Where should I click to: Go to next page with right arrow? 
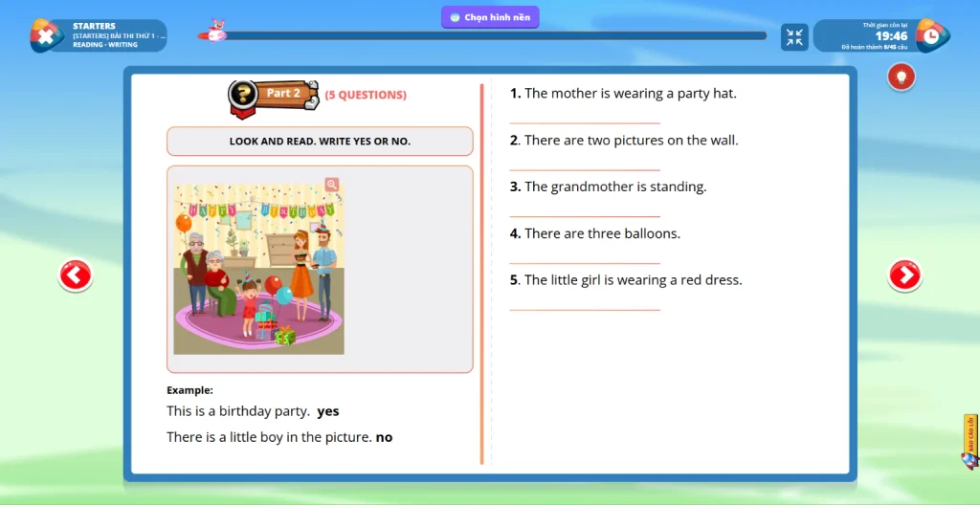click(905, 275)
